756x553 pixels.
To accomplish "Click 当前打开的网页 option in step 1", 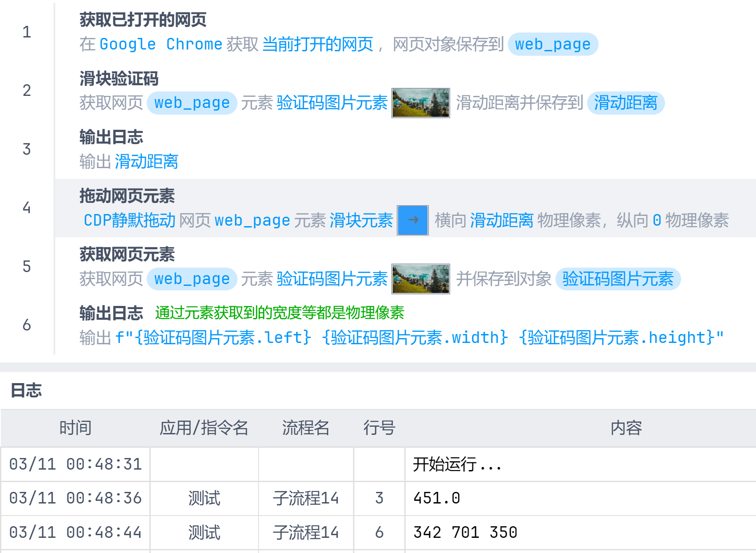I will (x=317, y=44).
